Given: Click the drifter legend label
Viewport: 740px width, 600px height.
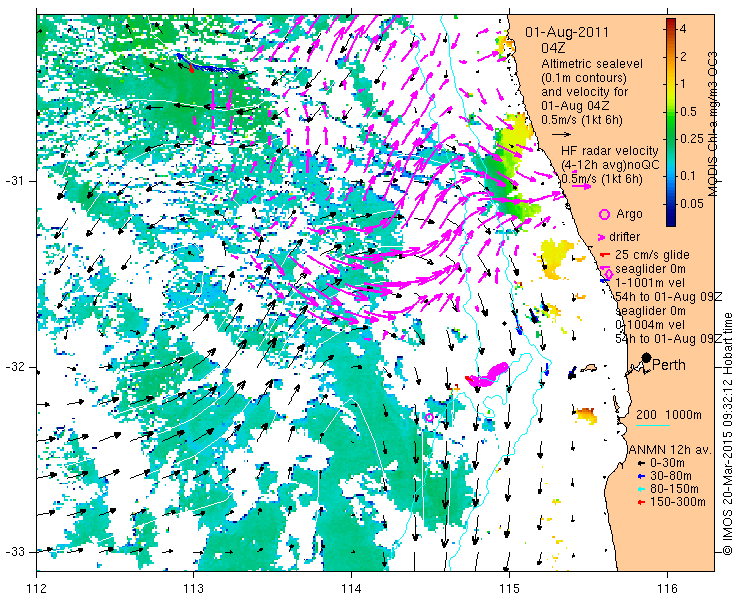Looking at the screenshot, I should coord(624,237).
